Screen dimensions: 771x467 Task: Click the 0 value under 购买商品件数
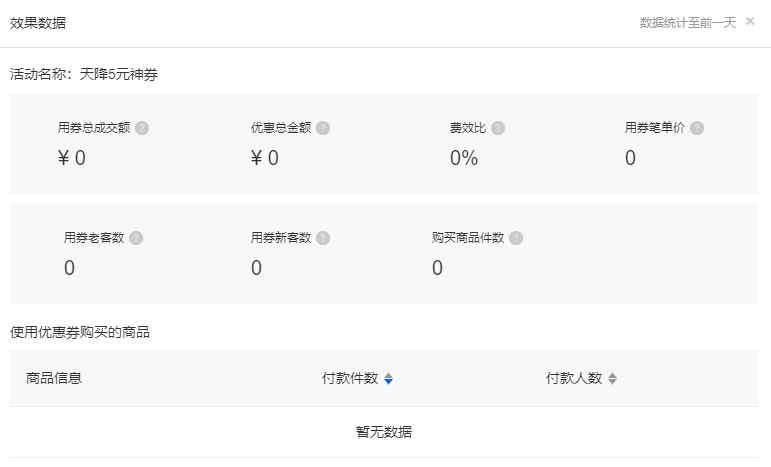[437, 268]
